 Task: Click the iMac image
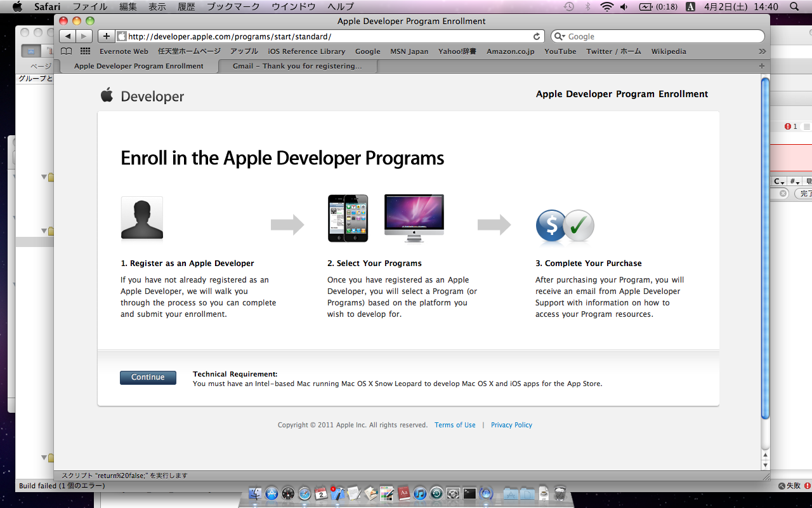tap(414, 218)
